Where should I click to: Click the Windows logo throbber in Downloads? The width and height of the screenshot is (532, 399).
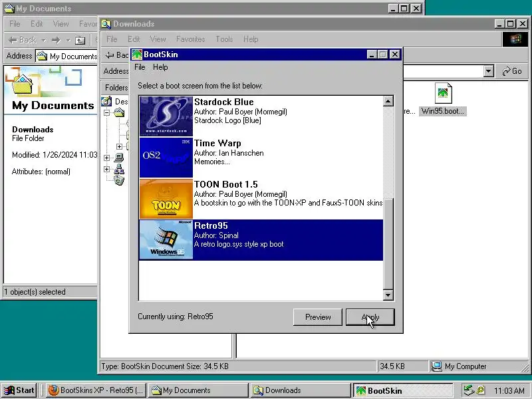[515, 39]
